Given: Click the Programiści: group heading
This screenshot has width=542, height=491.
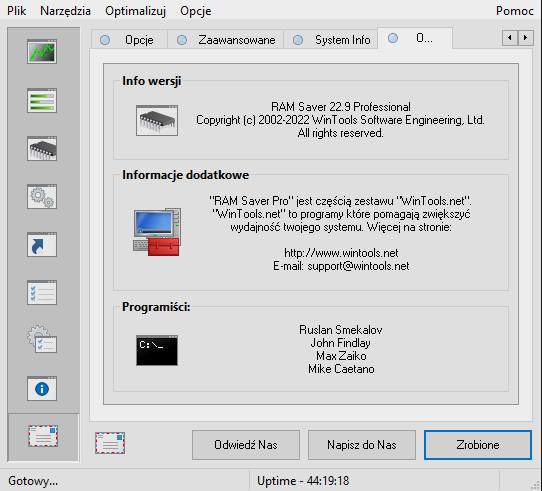Looking at the screenshot, I should click(156, 307).
